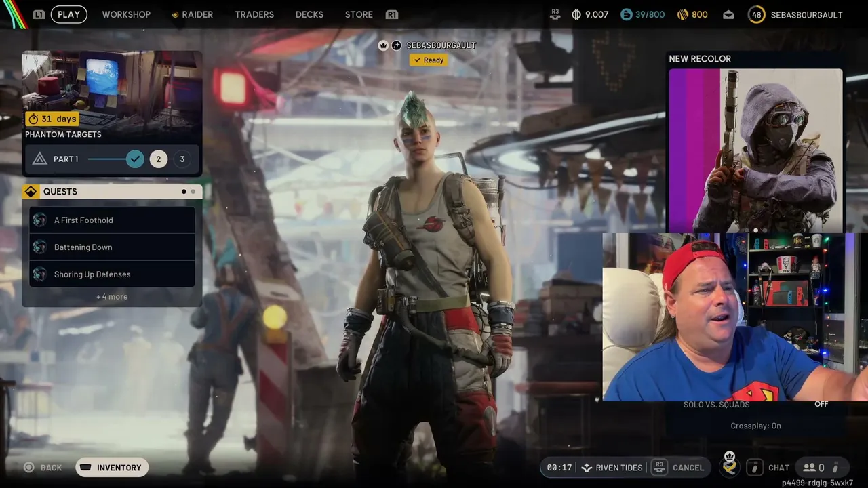Open the Battening Down quest
The width and height of the screenshot is (868, 488).
click(x=112, y=247)
